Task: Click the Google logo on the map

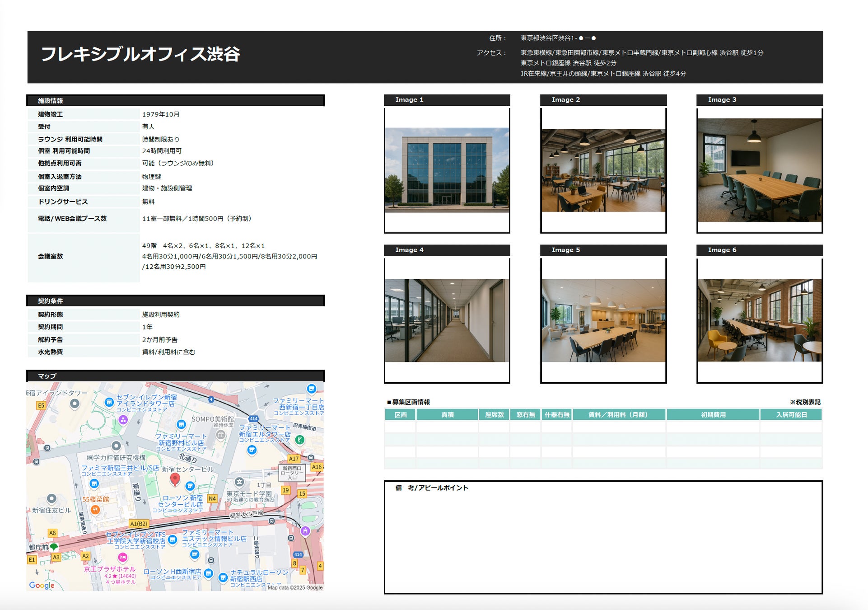Action: [x=42, y=585]
